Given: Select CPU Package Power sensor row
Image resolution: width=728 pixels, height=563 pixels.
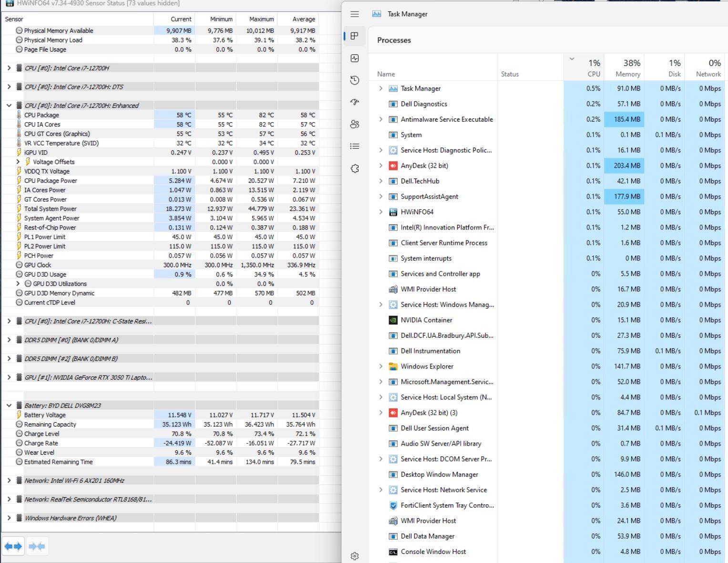Looking at the screenshot, I should click(x=160, y=180).
